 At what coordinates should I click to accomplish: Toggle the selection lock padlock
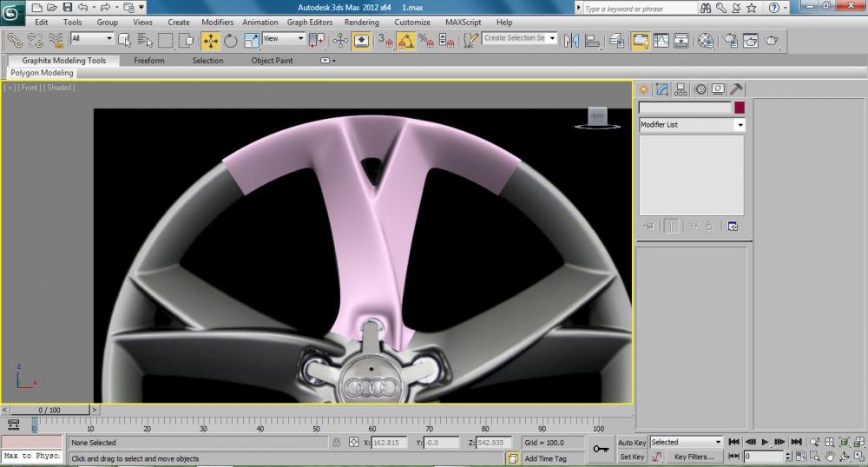coord(337,443)
